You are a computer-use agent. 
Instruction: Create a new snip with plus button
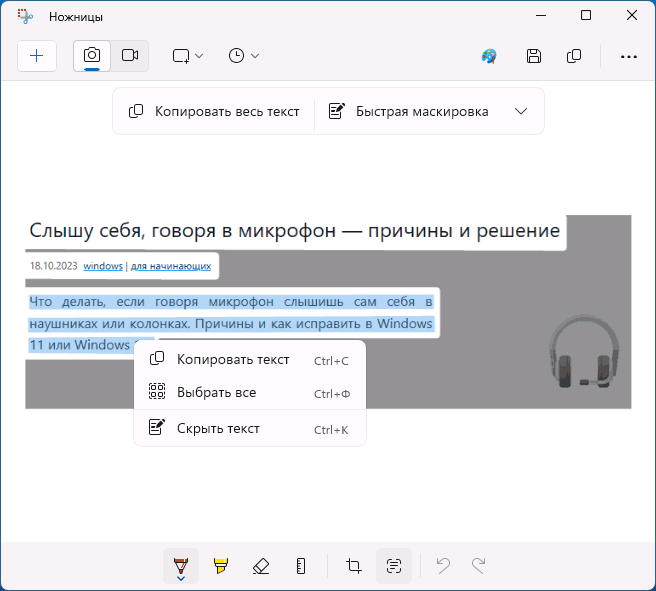tap(37, 56)
